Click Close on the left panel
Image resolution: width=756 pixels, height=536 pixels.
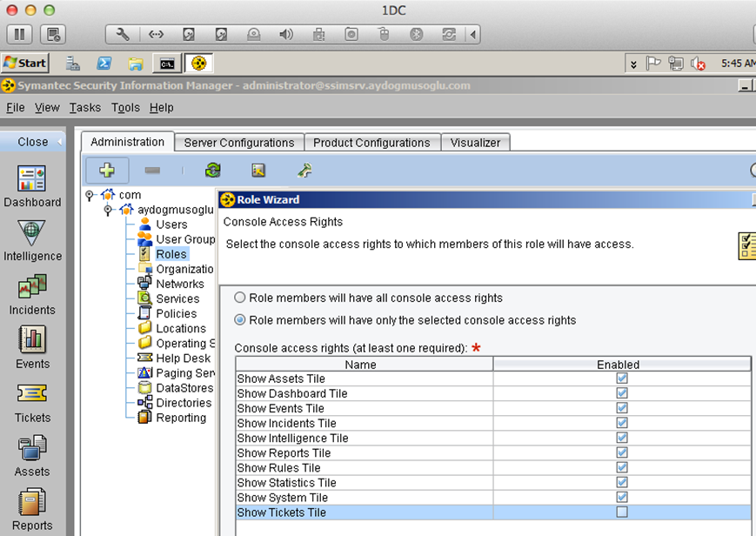tap(33, 142)
